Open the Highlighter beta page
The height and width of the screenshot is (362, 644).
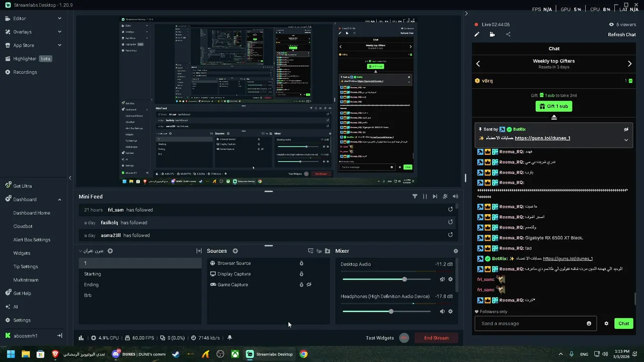[x=29, y=59]
